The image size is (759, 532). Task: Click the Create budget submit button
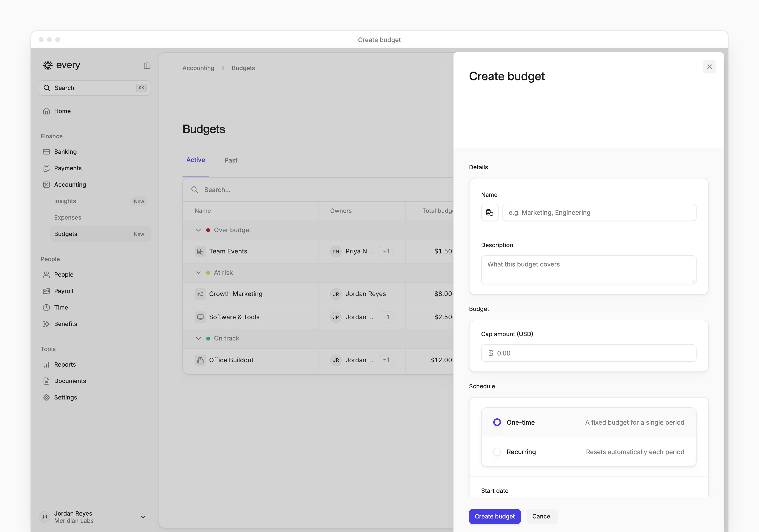pyautogui.click(x=494, y=517)
